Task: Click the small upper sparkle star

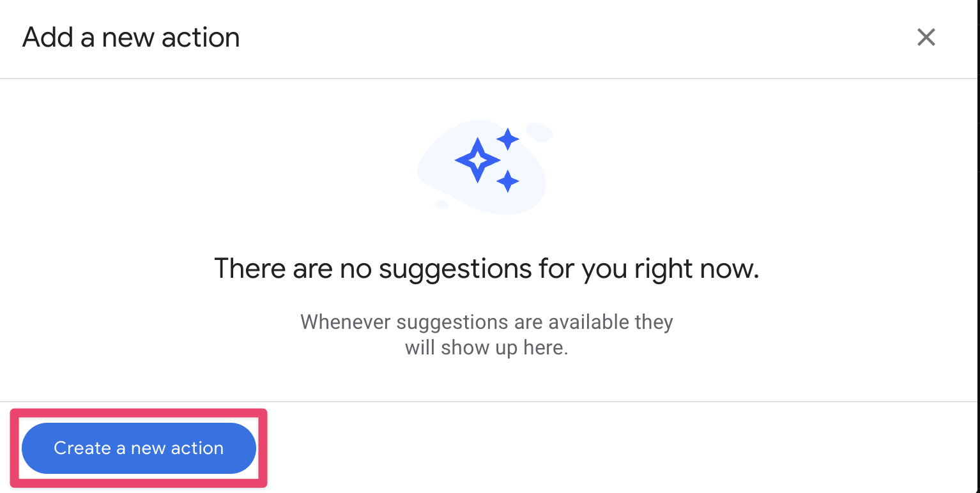Action: (508, 139)
